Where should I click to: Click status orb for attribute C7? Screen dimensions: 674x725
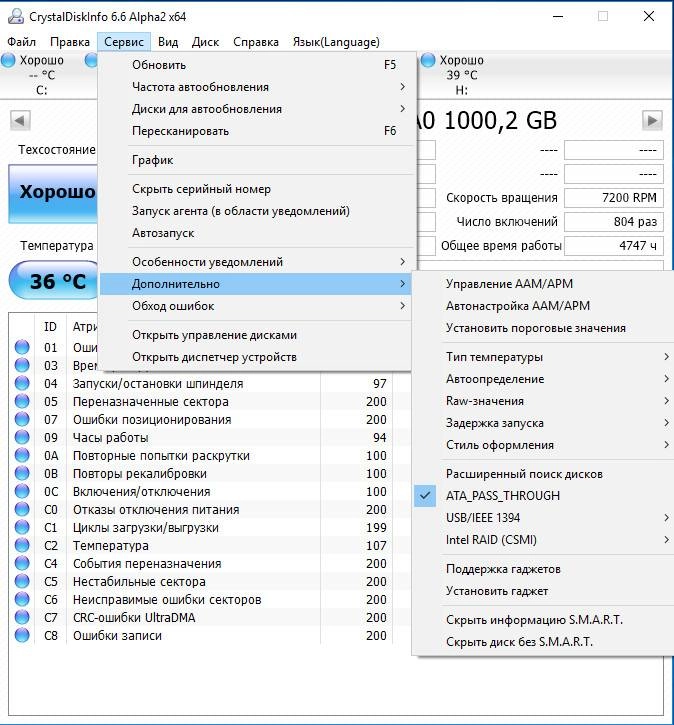click(22, 618)
